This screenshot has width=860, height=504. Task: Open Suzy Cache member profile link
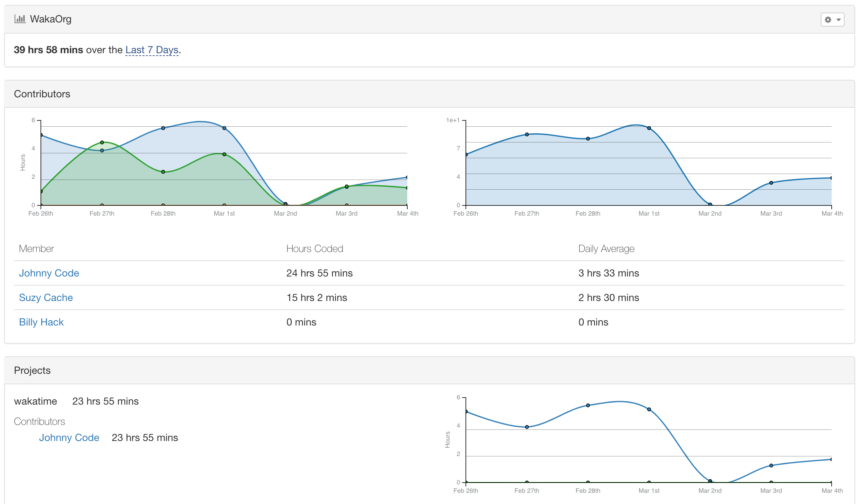coord(46,297)
